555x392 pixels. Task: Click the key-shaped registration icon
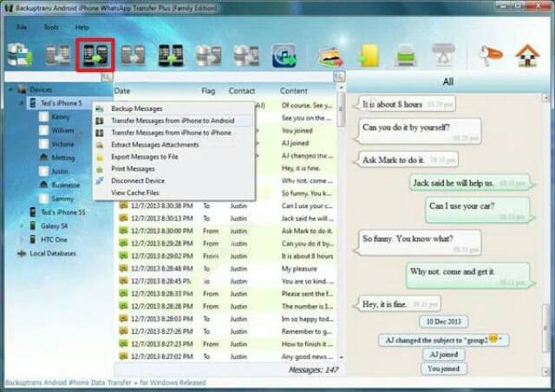click(x=491, y=56)
